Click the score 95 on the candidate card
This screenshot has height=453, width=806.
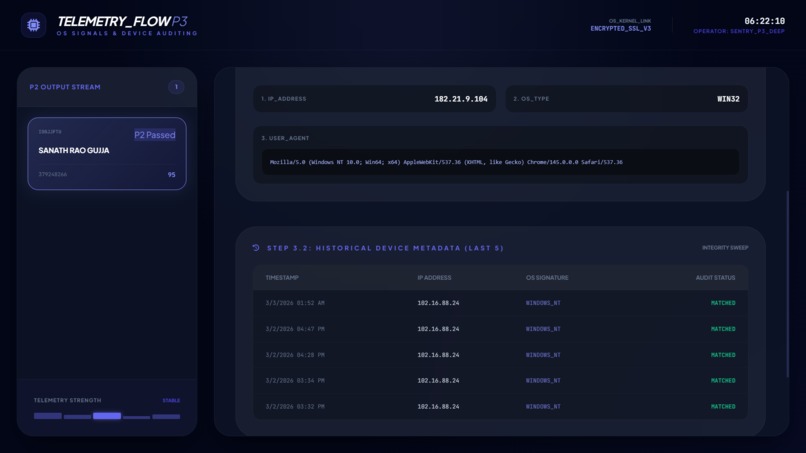pyautogui.click(x=171, y=175)
